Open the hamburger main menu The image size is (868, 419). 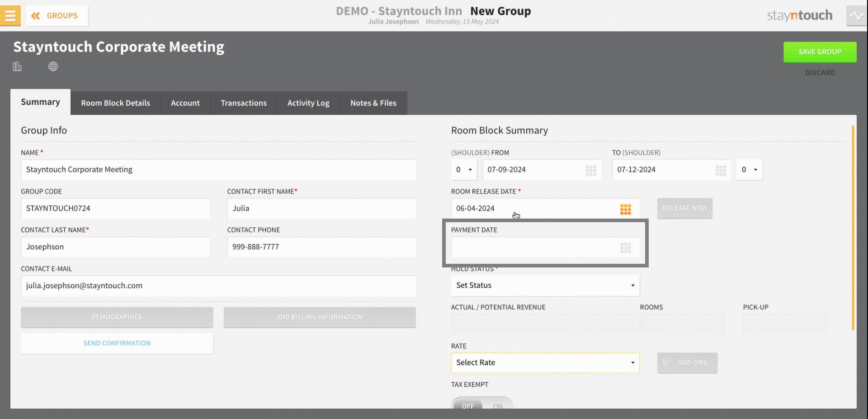10,15
